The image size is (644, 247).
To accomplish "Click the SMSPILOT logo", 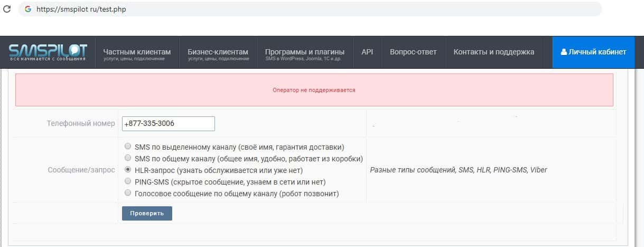I will pos(48,52).
